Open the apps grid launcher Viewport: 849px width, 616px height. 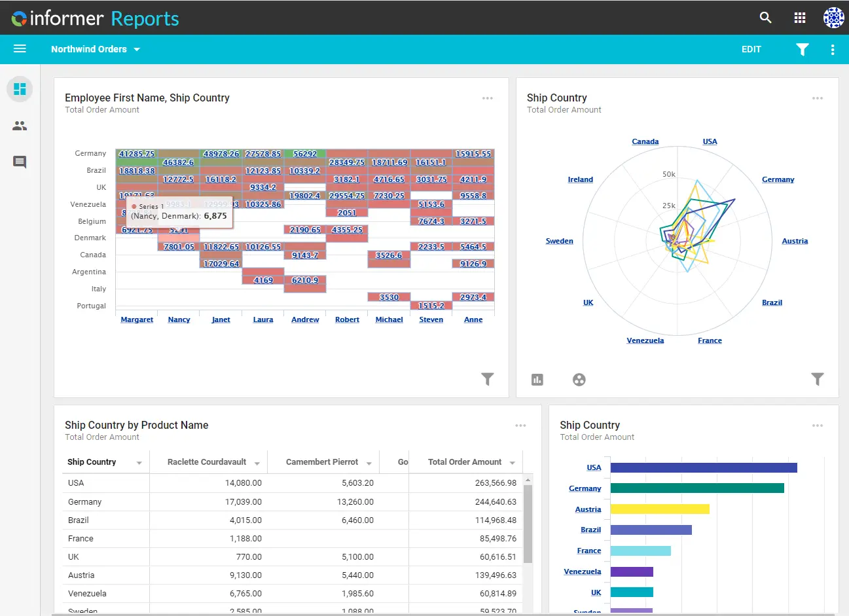799,18
